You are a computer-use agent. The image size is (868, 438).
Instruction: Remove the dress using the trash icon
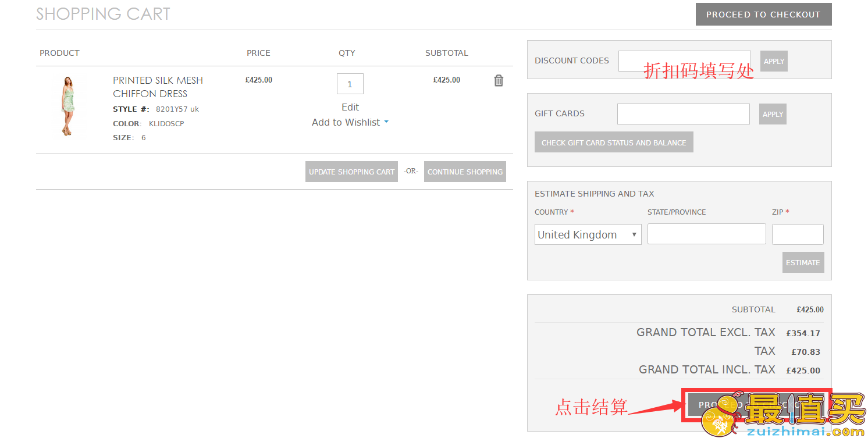coord(499,81)
